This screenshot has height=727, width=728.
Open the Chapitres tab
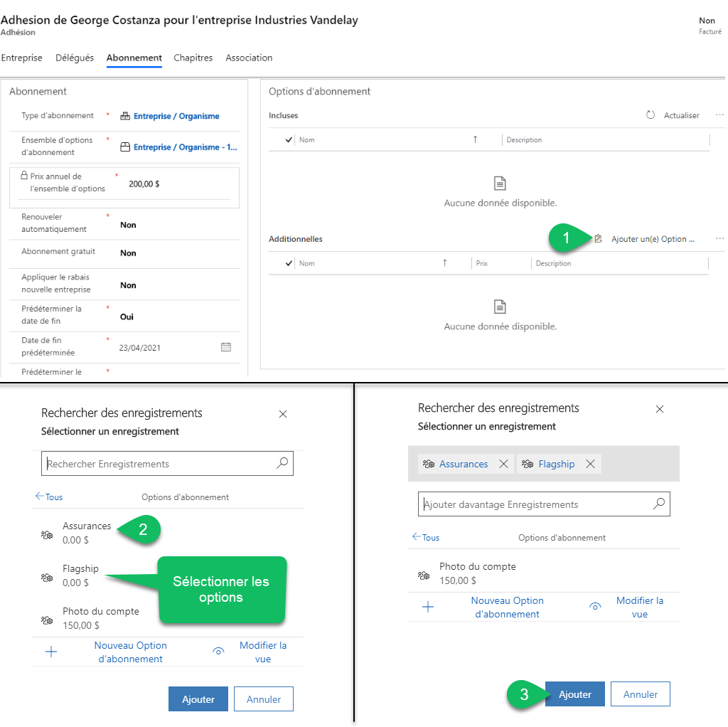click(193, 58)
